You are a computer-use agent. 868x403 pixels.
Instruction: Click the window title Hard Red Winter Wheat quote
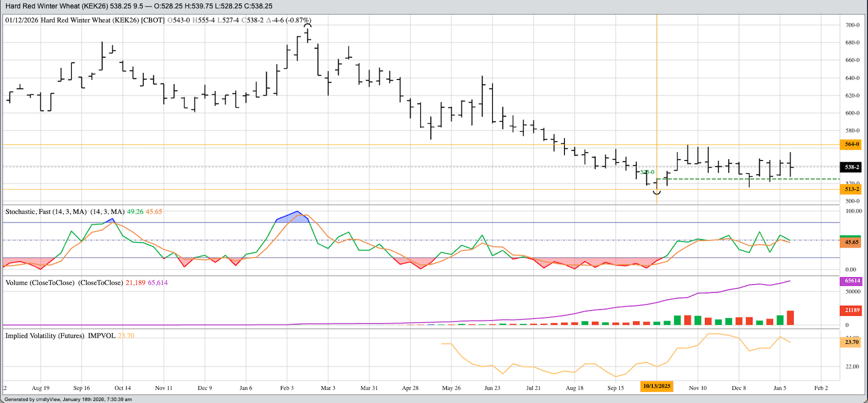pyautogui.click(x=139, y=6)
